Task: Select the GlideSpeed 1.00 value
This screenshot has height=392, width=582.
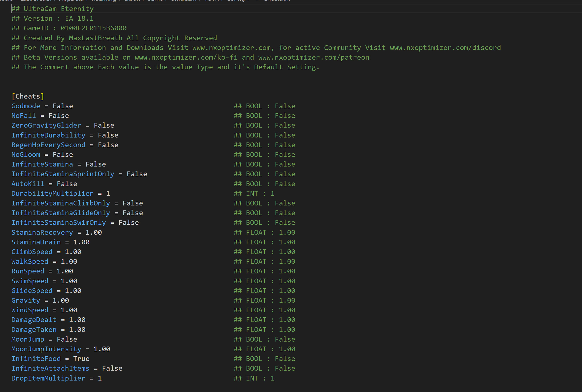Action: 73,291
